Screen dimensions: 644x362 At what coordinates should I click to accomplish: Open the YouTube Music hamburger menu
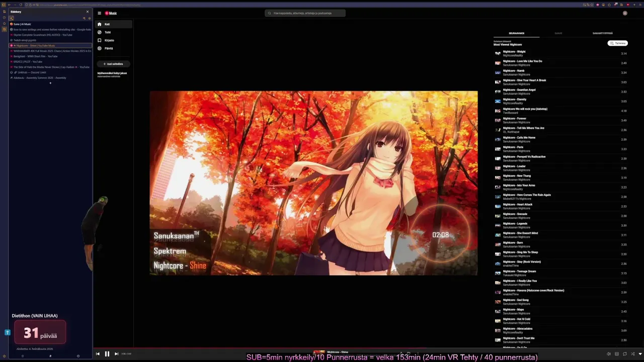coord(100,13)
